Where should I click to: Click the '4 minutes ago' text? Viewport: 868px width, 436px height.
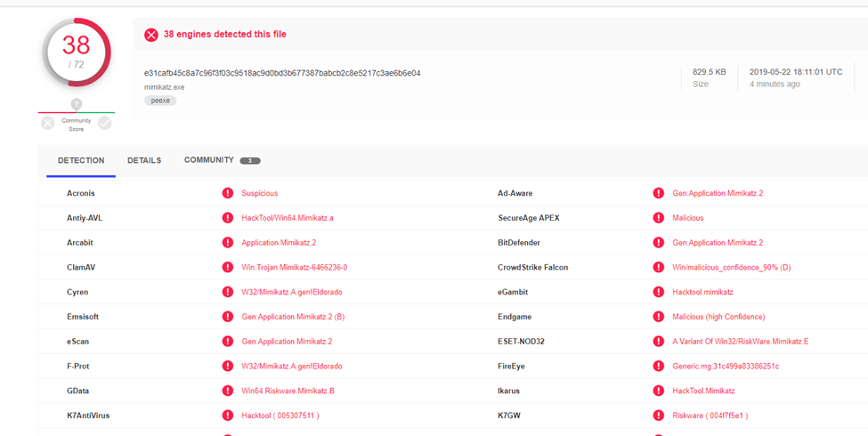[x=775, y=85]
